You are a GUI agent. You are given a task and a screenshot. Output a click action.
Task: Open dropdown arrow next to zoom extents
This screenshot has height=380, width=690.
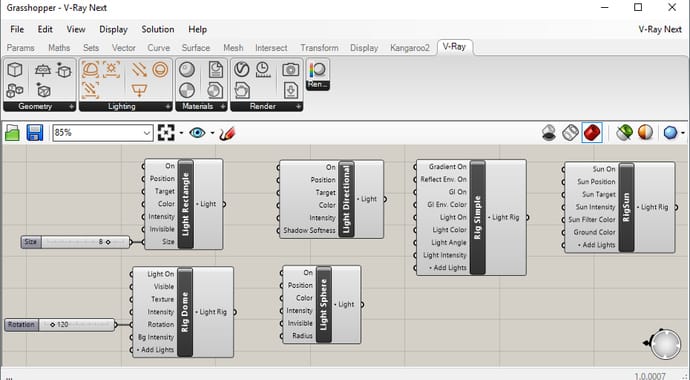click(181, 133)
